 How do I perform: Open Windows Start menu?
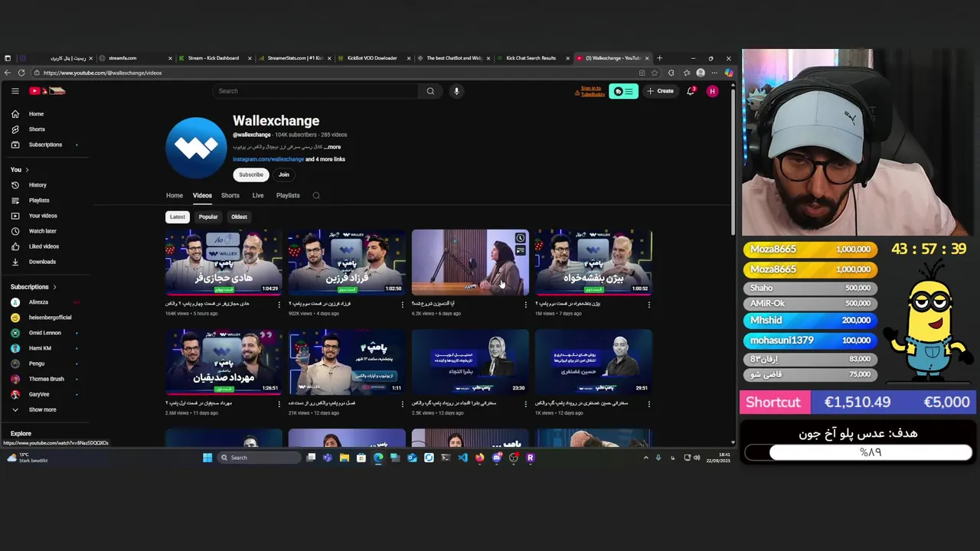[207, 458]
